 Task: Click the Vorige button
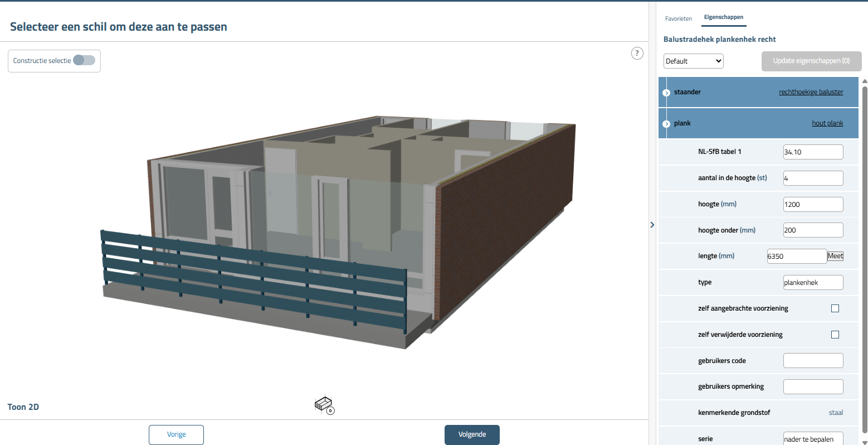click(x=176, y=434)
